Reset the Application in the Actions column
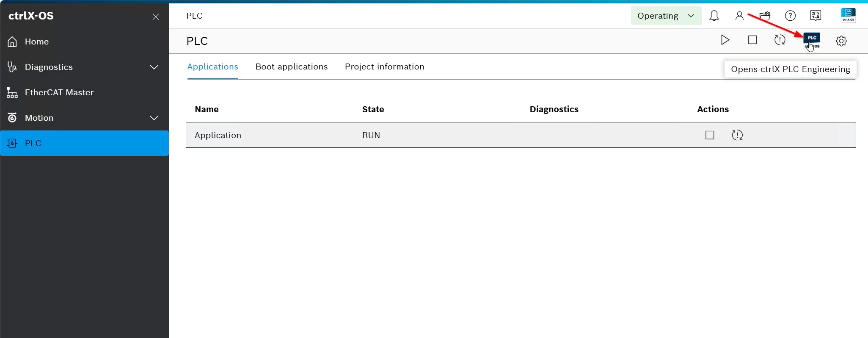 [737, 135]
